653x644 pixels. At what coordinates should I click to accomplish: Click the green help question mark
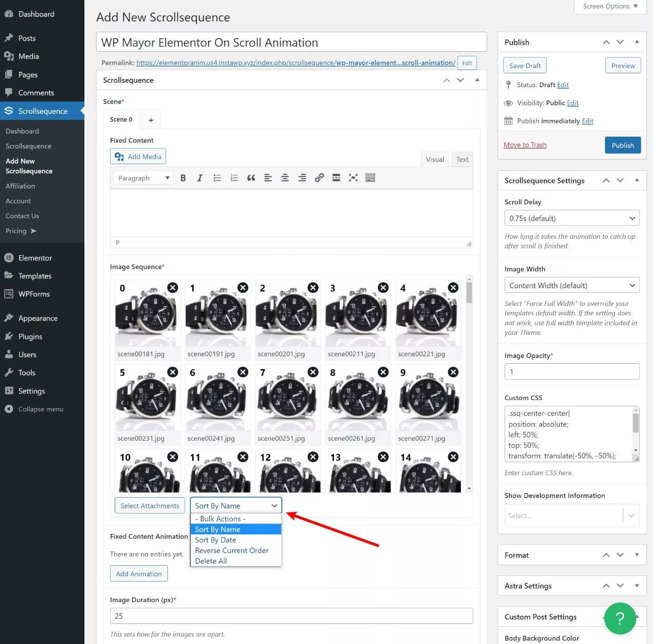tap(619, 618)
